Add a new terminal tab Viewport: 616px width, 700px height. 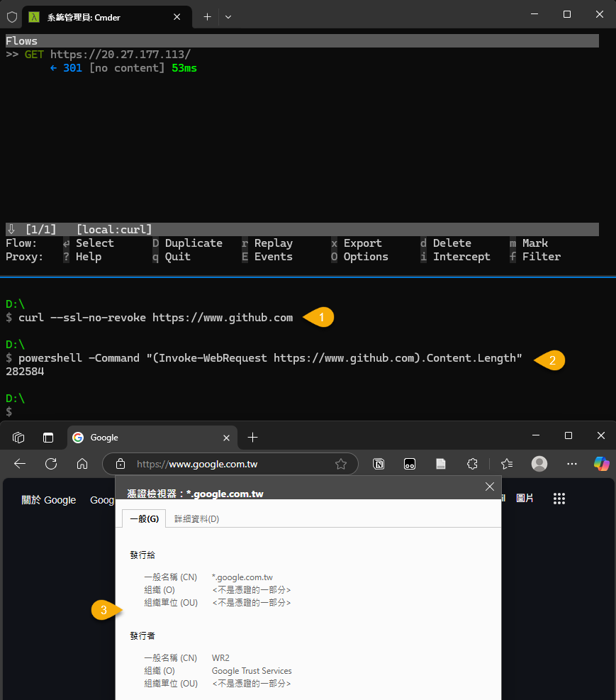207,16
